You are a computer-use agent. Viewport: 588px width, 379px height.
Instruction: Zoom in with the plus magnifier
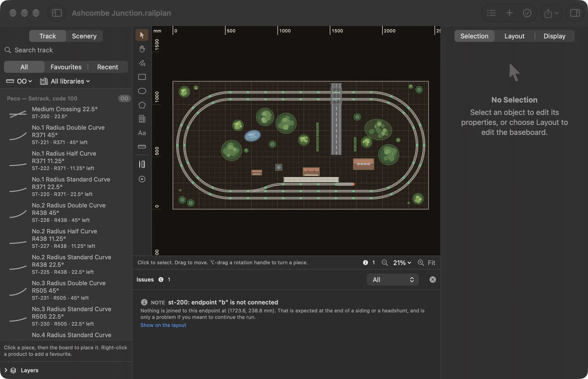[x=421, y=263]
